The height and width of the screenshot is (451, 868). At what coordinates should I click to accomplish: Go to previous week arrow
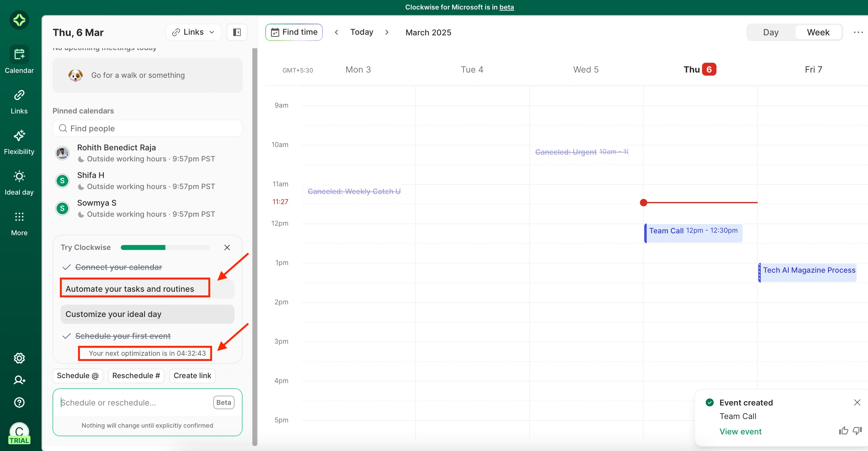pyautogui.click(x=336, y=32)
